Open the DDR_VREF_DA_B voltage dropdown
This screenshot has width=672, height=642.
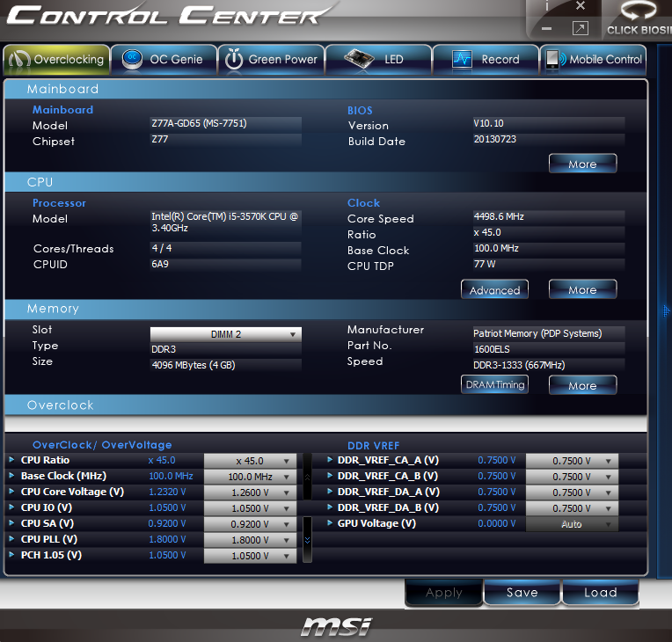pyautogui.click(x=572, y=508)
